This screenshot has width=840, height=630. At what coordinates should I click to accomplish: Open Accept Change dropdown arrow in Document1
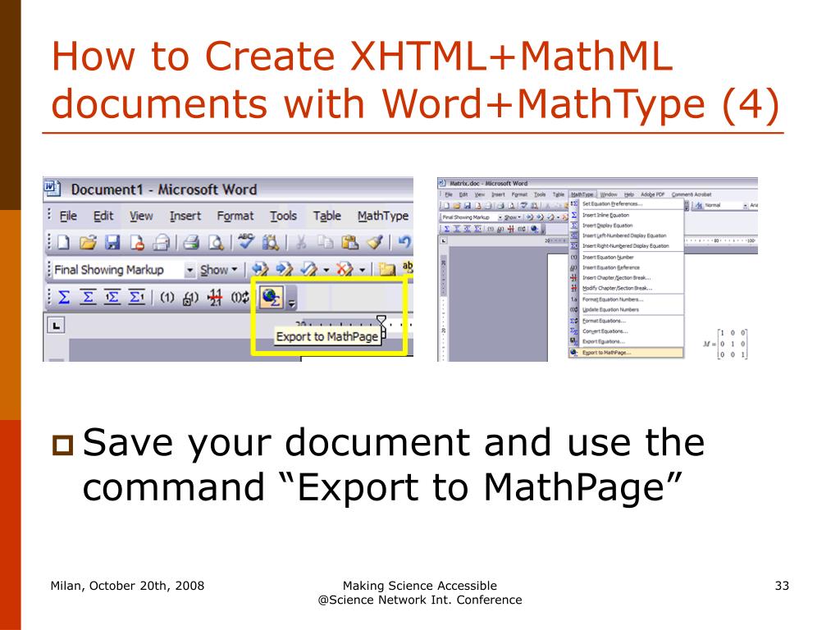click(326, 270)
